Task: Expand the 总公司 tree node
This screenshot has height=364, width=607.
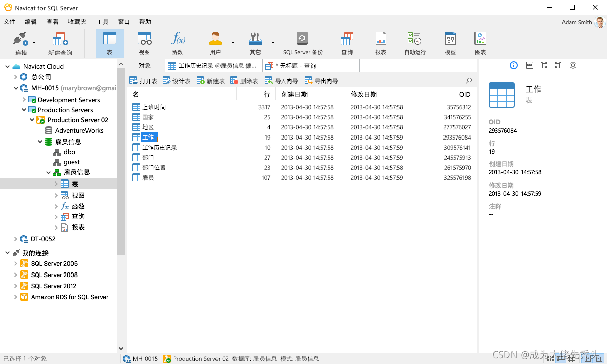Action: tap(16, 77)
